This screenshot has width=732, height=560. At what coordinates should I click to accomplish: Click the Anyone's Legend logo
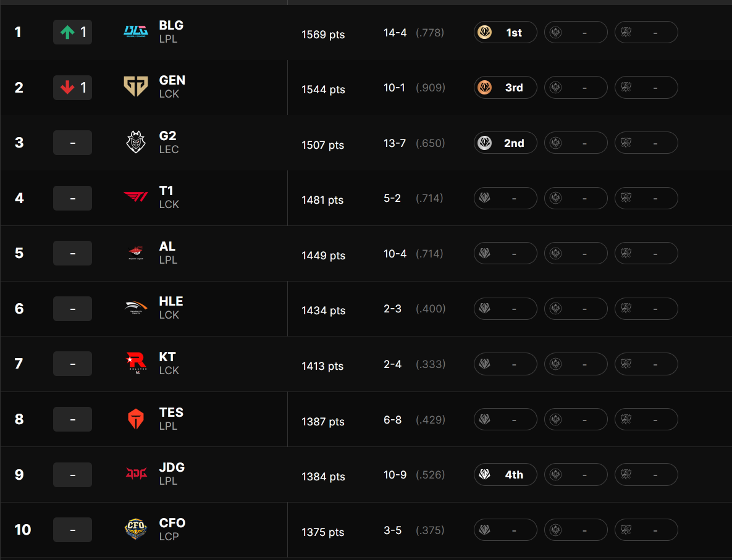coord(136,253)
